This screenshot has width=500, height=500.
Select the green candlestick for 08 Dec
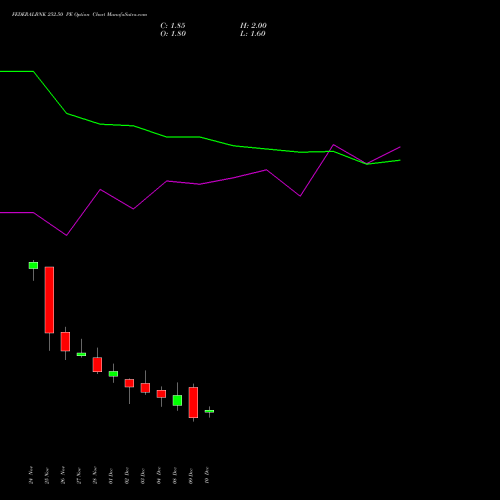pos(177,400)
